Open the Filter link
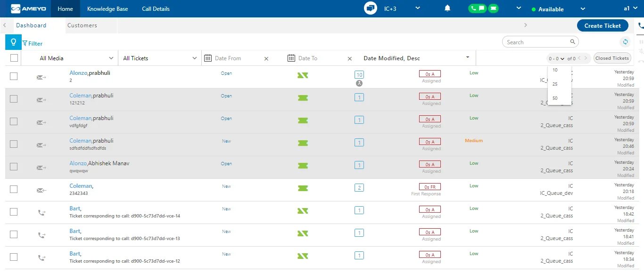The width and height of the screenshot is (644, 273). 33,43
